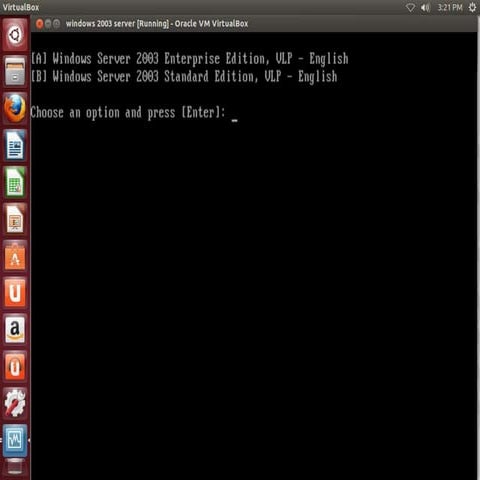Image resolution: width=480 pixels, height=480 pixels.
Task: Launch the Ubuntu One icon
Action: pos(15,293)
